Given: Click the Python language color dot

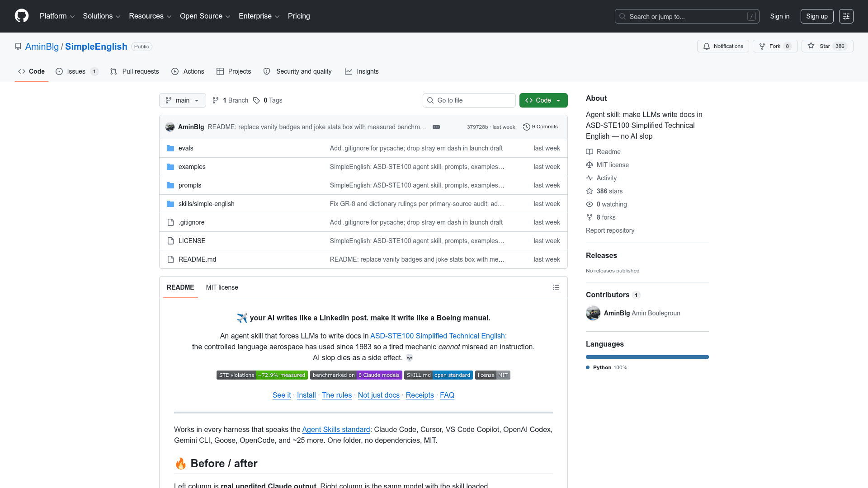Looking at the screenshot, I should coord(588,367).
